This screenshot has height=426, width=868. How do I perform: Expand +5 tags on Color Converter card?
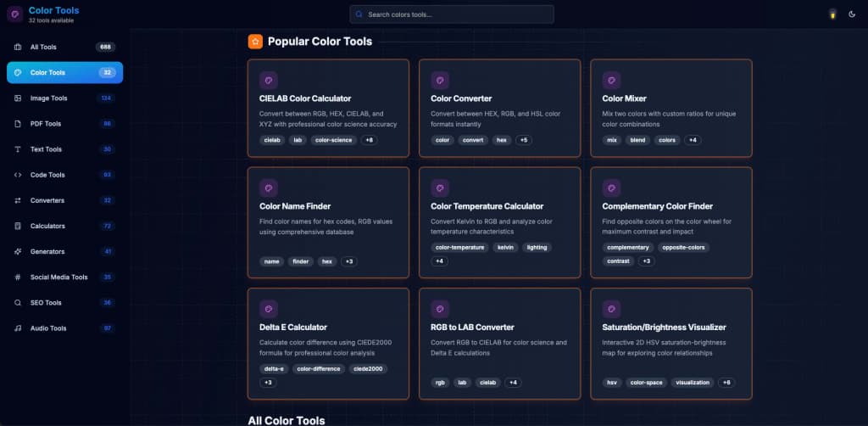point(524,140)
